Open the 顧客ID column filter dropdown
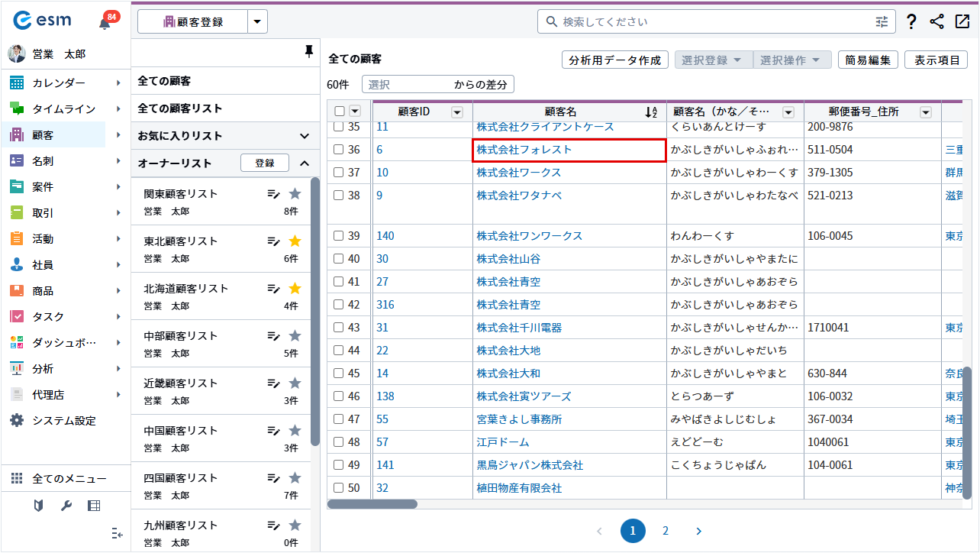Image resolution: width=980 pixels, height=553 pixels. [457, 112]
